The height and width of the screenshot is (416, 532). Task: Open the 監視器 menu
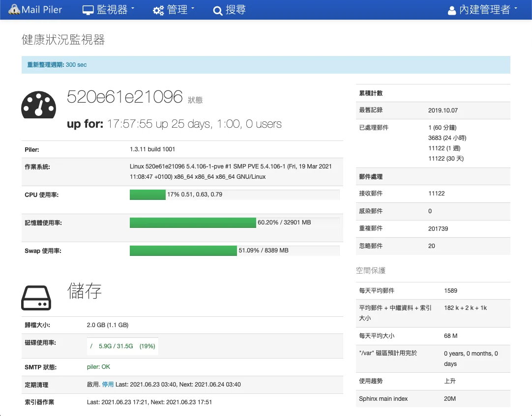109,9
